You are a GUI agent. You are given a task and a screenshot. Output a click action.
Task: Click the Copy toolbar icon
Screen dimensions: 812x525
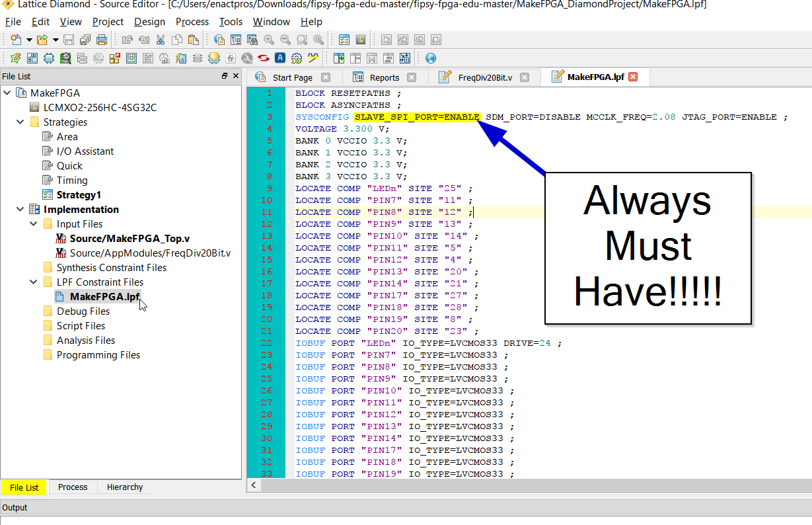177,40
